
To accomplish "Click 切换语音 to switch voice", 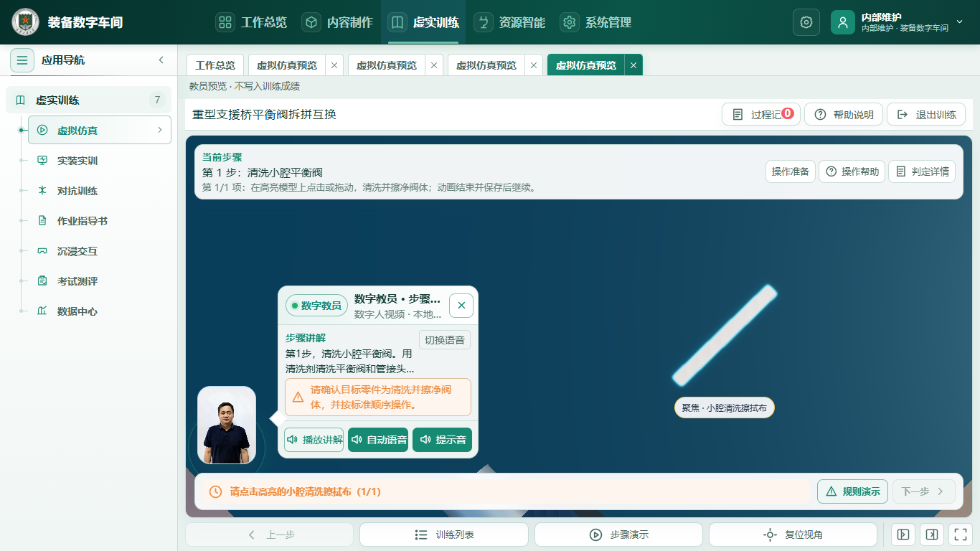I will point(445,340).
